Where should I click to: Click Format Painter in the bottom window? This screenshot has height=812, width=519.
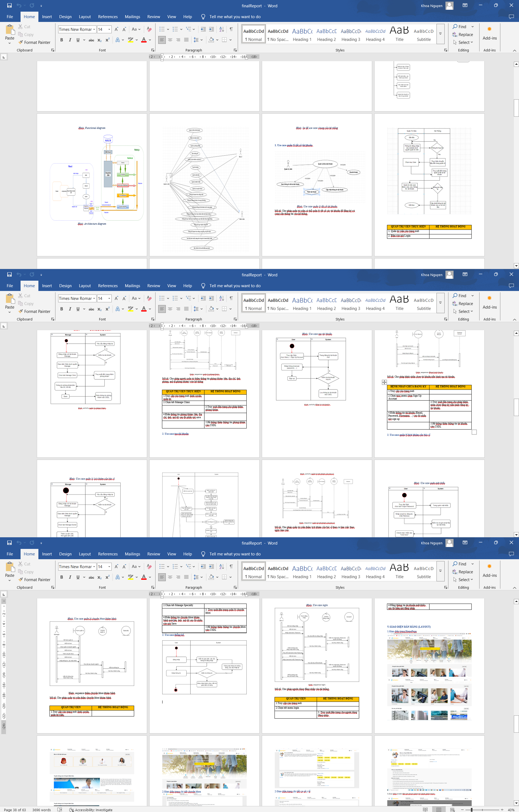coord(34,580)
